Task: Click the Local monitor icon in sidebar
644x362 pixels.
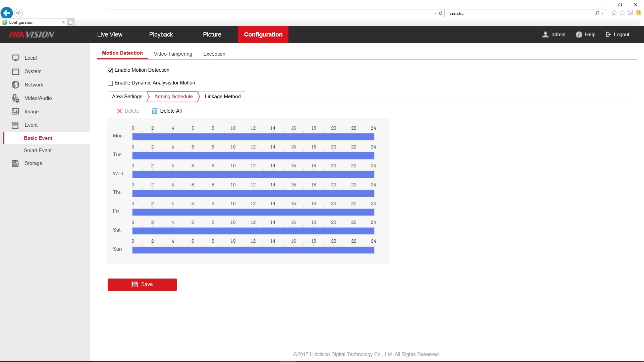Action: tap(15, 58)
